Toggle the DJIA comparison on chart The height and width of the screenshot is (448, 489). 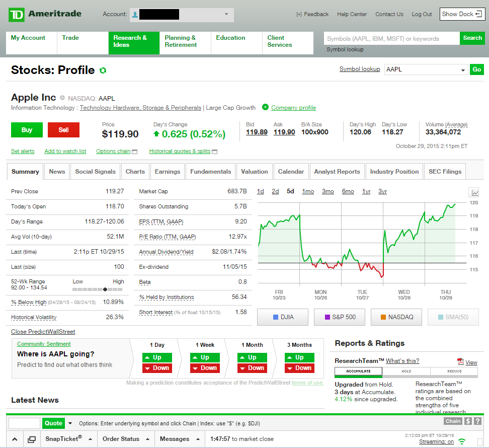(x=283, y=317)
